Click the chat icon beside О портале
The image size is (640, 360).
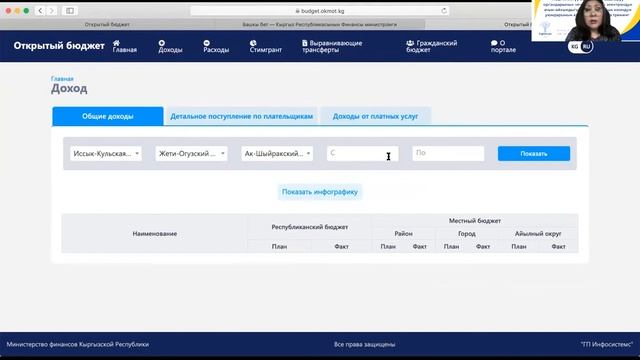(x=494, y=42)
